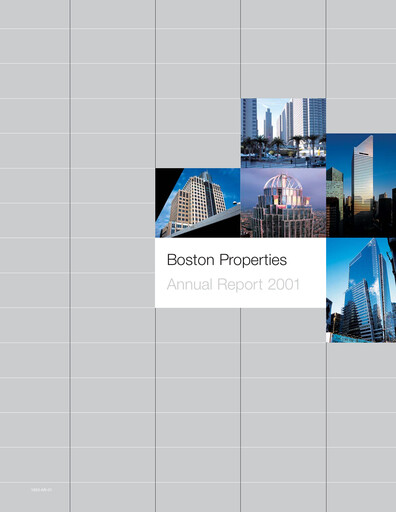The height and width of the screenshot is (512, 396).
Task: Select the photo of the blue glass tower
Action: click(x=361, y=290)
